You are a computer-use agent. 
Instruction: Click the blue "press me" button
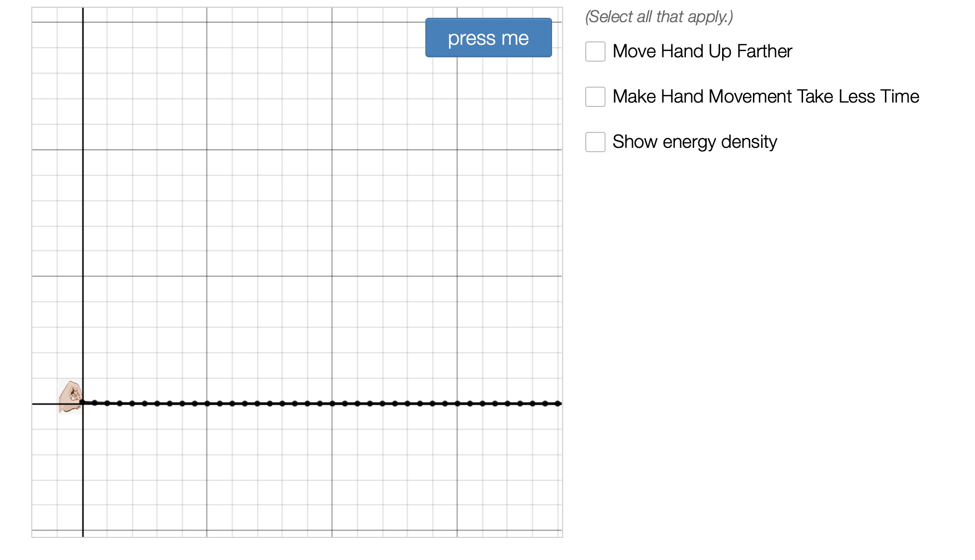(x=488, y=38)
